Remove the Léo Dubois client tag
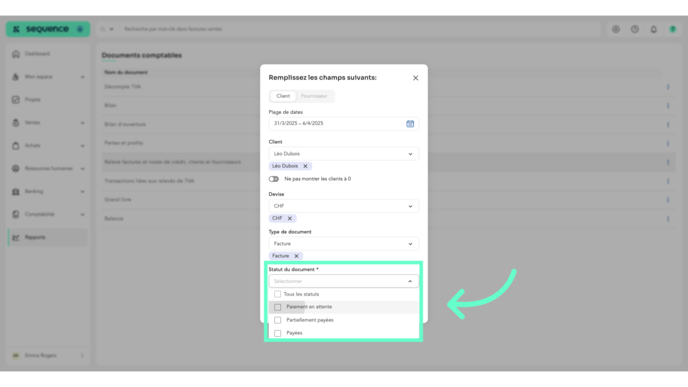This screenshot has height=387, width=688. pyautogui.click(x=305, y=166)
